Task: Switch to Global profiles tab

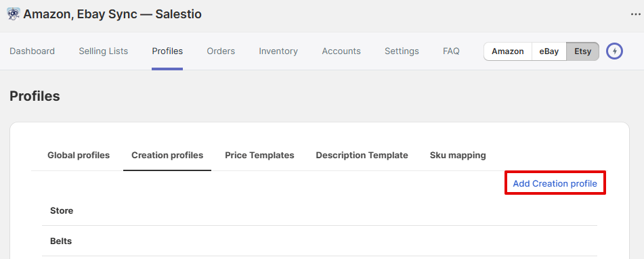Action: coord(79,156)
